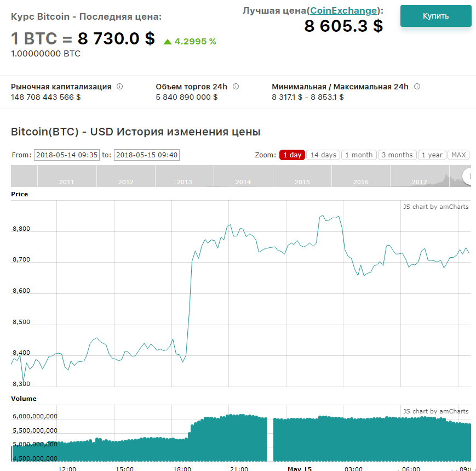Click the 4.2995 % change value
This screenshot has height=471, width=476.
(195, 42)
